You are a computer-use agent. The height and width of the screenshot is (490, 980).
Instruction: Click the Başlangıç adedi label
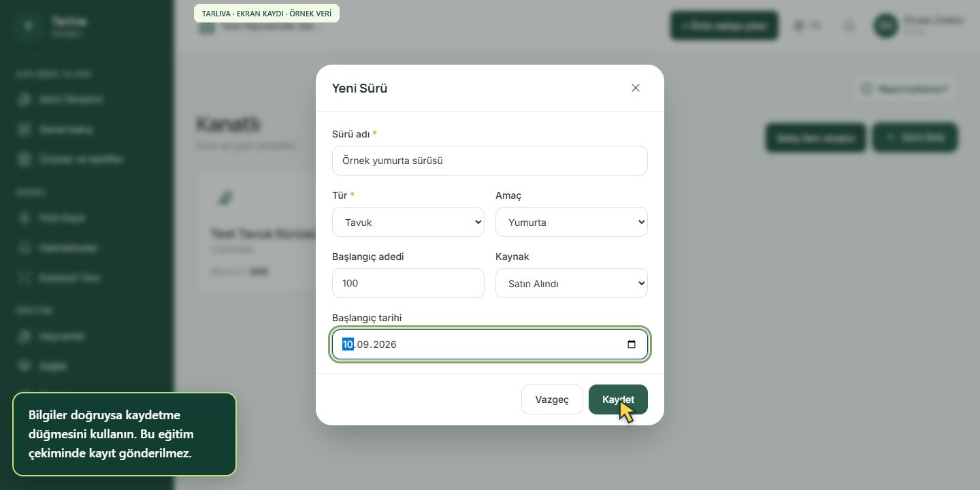tap(368, 257)
